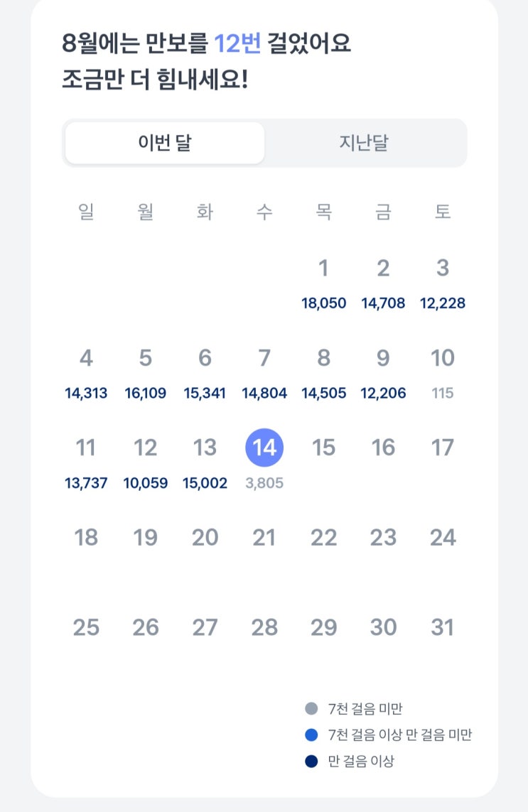528x812 pixels.
Task: Switch to the 이번 달 tab
Action: pyautogui.click(x=165, y=144)
